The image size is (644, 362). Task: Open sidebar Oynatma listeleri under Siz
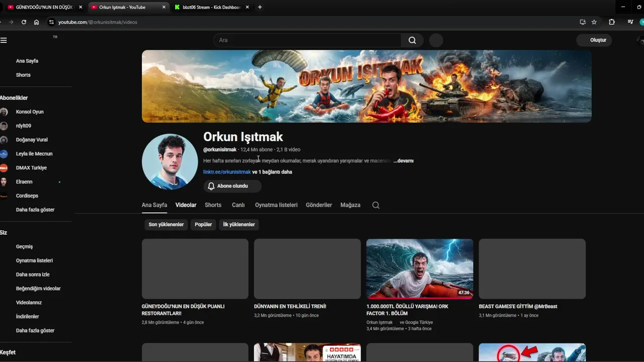point(34,260)
